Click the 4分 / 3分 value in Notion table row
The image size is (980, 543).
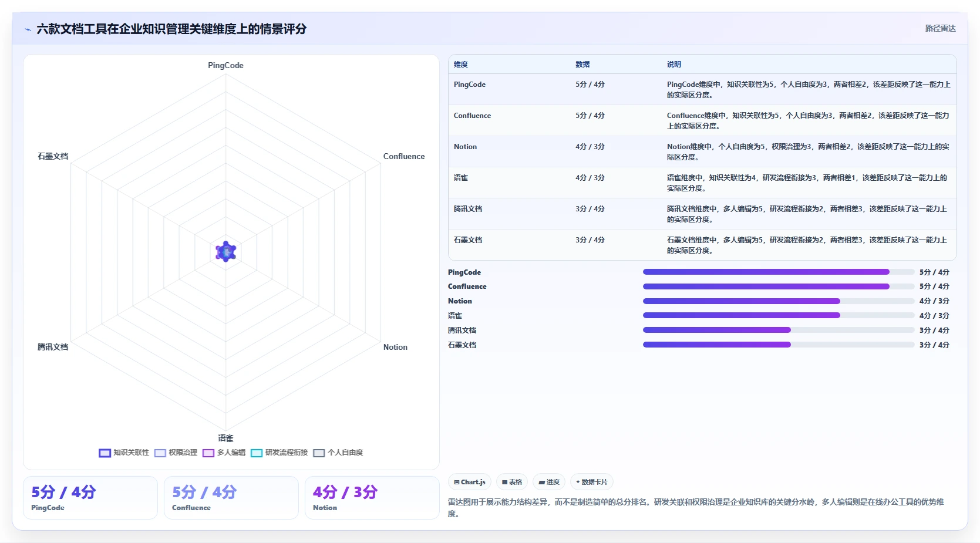coord(590,147)
